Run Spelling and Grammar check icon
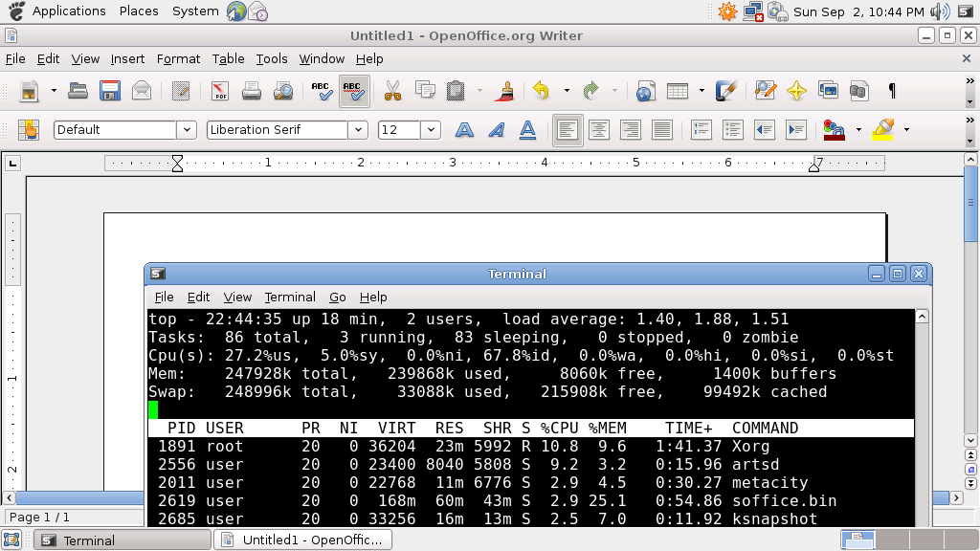 click(322, 91)
